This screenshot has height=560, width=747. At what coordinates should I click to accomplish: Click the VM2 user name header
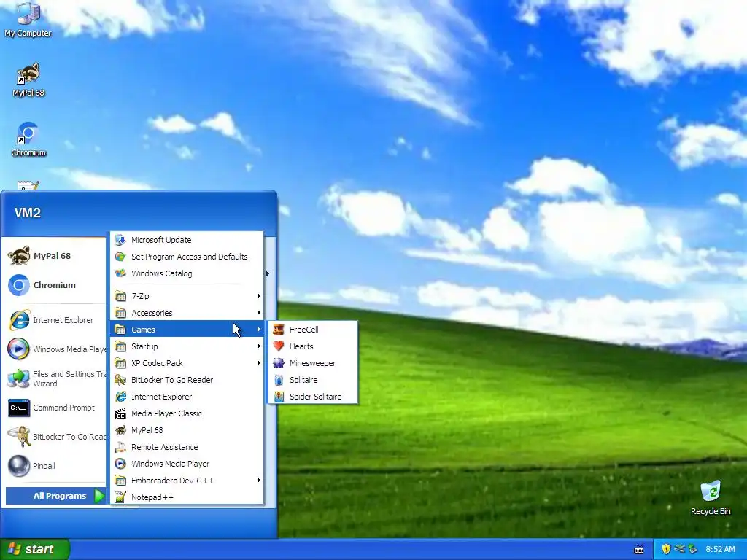point(27,213)
